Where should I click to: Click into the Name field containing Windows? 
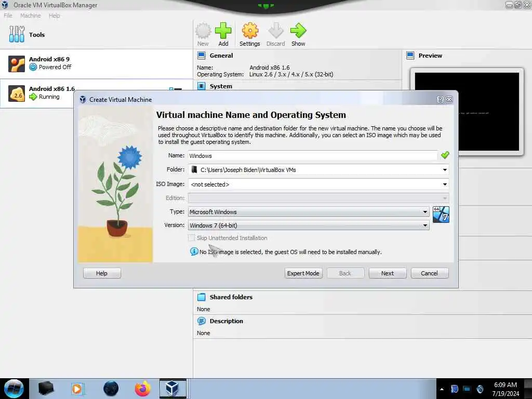click(312, 156)
